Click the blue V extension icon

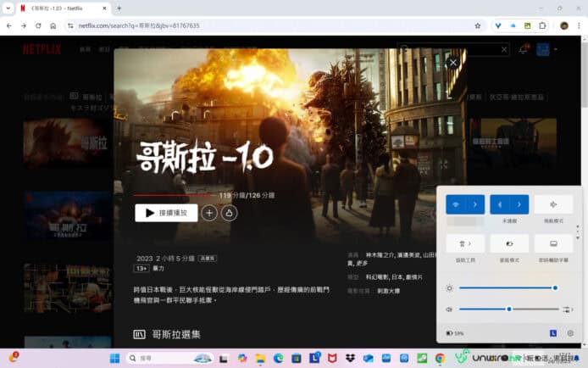498,26
